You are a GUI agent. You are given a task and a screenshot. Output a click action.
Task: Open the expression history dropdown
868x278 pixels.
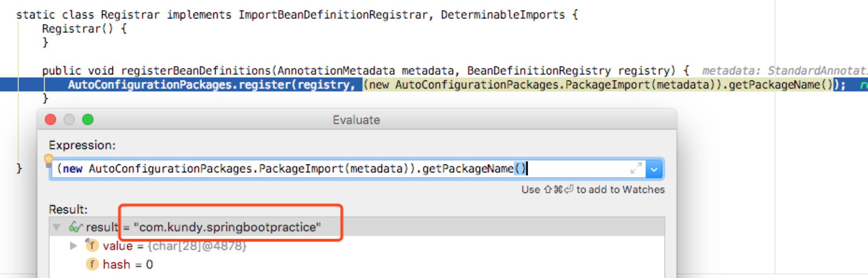pos(654,169)
